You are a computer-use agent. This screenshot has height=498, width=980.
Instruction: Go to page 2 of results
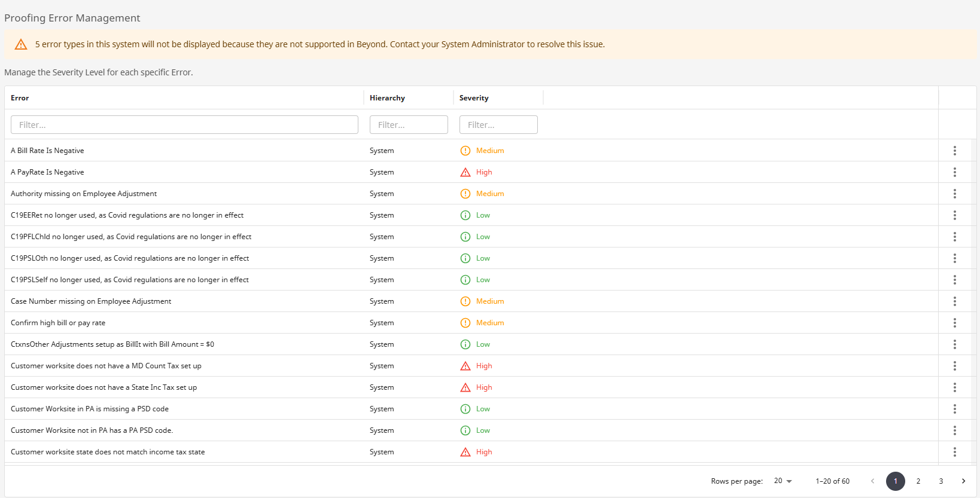pos(918,481)
